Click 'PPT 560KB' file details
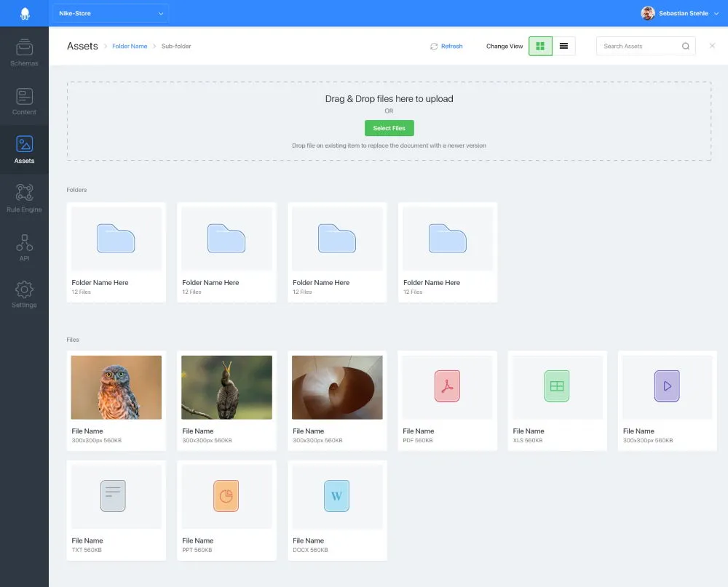This screenshot has width=728, height=587. point(197,550)
